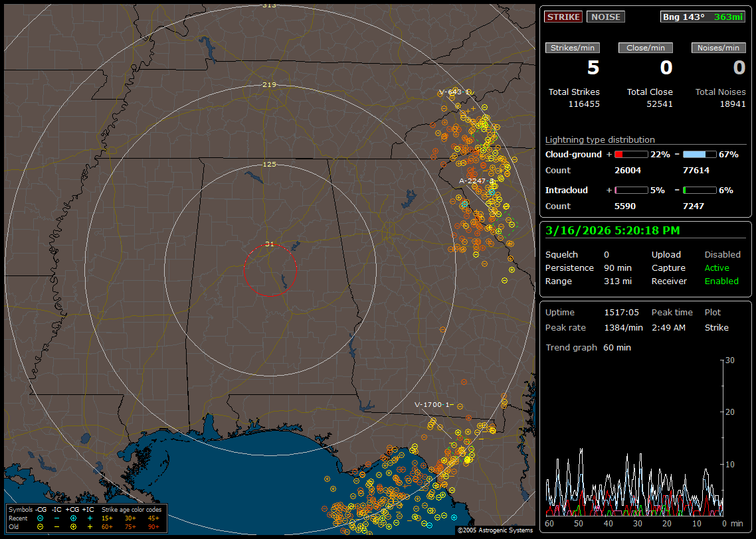Toggle the red STRIKE indicator
The width and height of the screenshot is (756, 539).
point(563,17)
